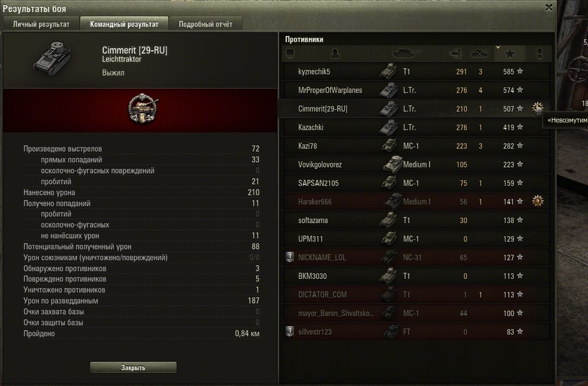Sort by destroyed tanks column icon

[x=480, y=54]
